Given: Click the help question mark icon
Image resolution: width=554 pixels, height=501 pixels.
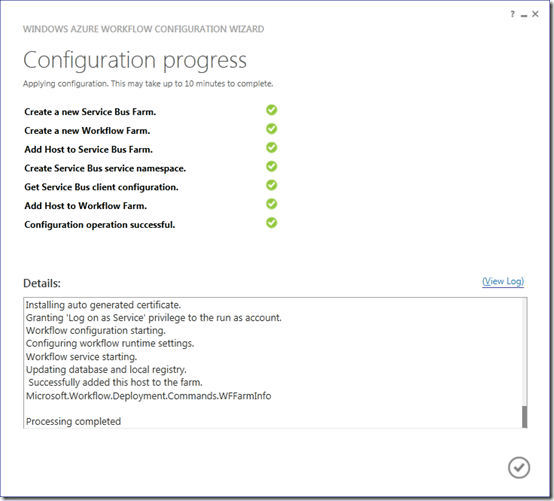Looking at the screenshot, I should point(512,14).
